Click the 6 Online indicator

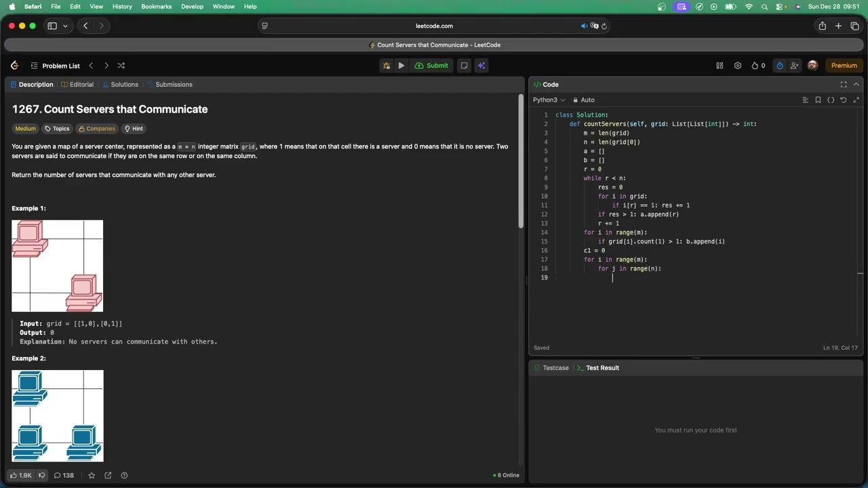point(506,475)
